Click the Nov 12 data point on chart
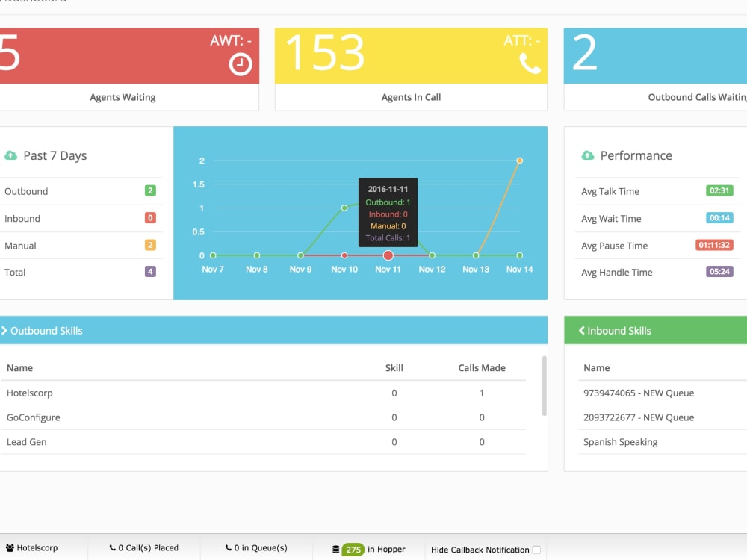The width and height of the screenshot is (747, 560). (x=432, y=255)
